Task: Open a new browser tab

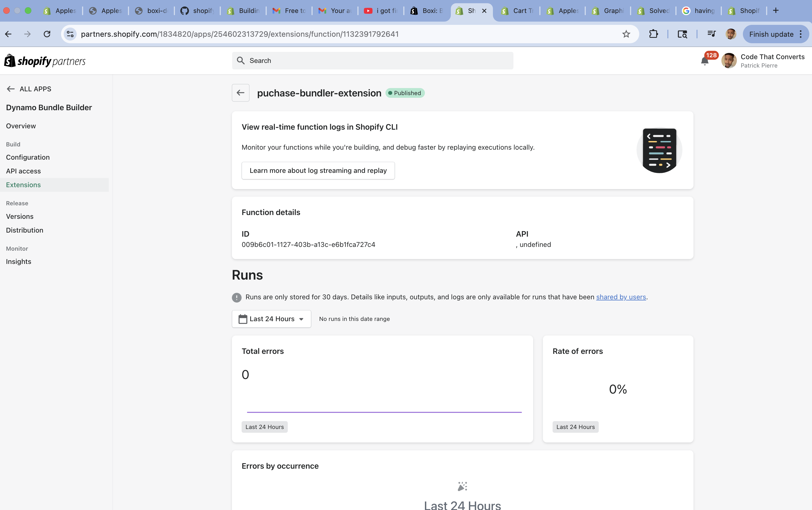Action: pos(776,11)
